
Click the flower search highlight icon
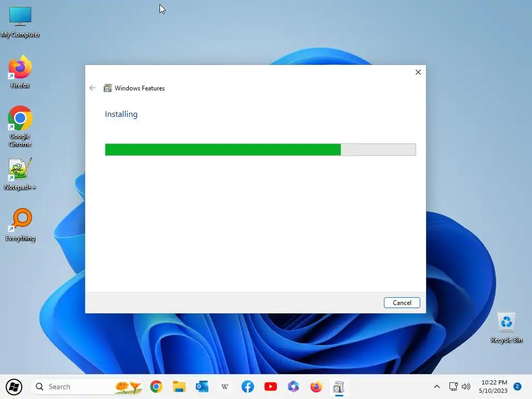(x=128, y=387)
